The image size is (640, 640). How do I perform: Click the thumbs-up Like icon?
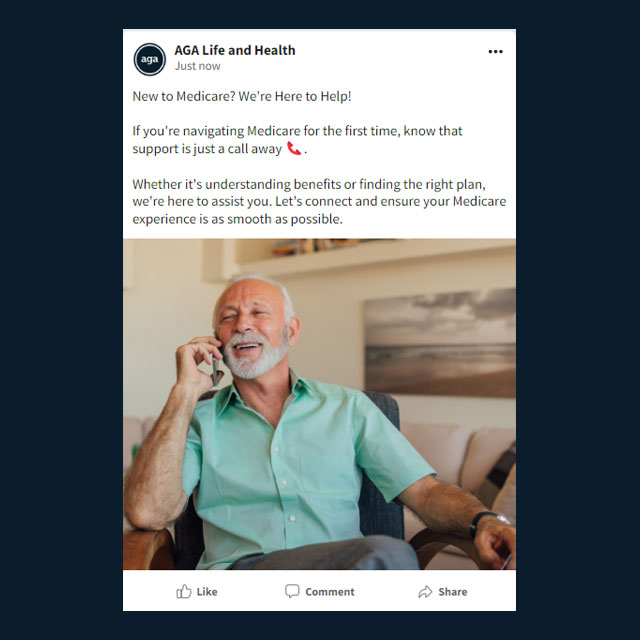coord(184,592)
